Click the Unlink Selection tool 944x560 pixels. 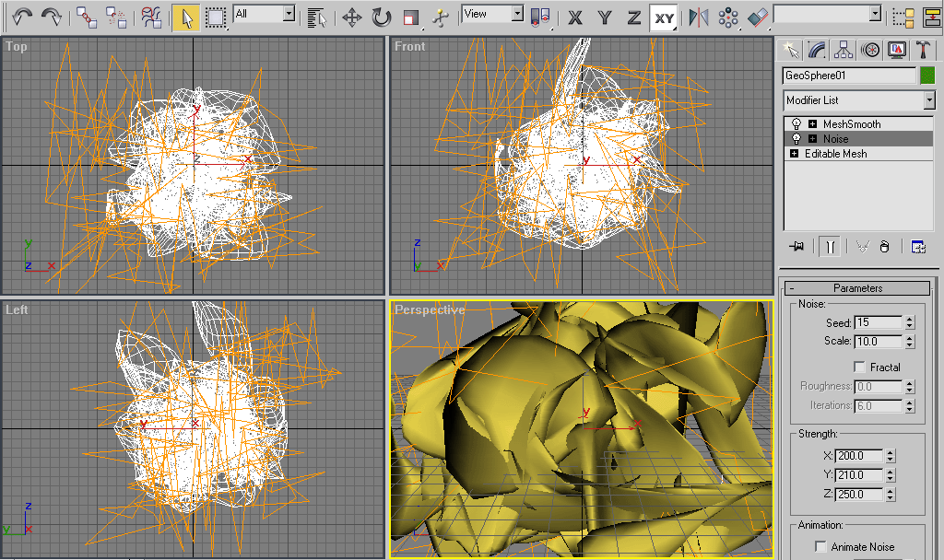(115, 17)
